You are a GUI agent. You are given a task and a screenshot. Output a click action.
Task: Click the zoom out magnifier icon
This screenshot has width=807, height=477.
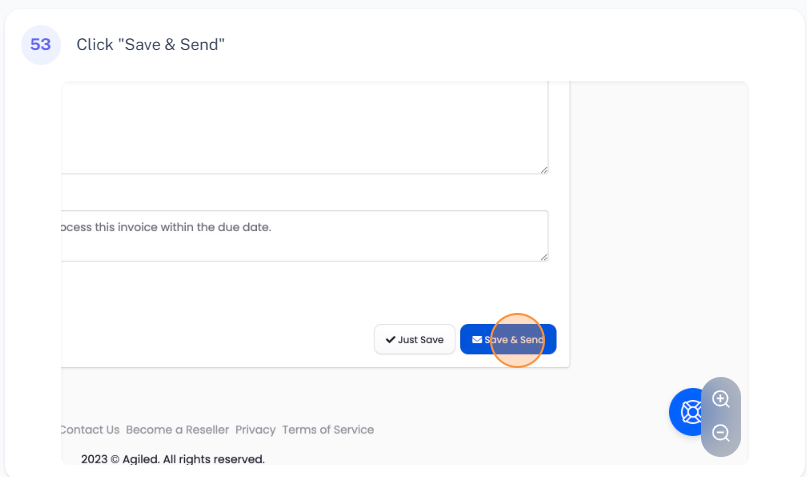[721, 434]
